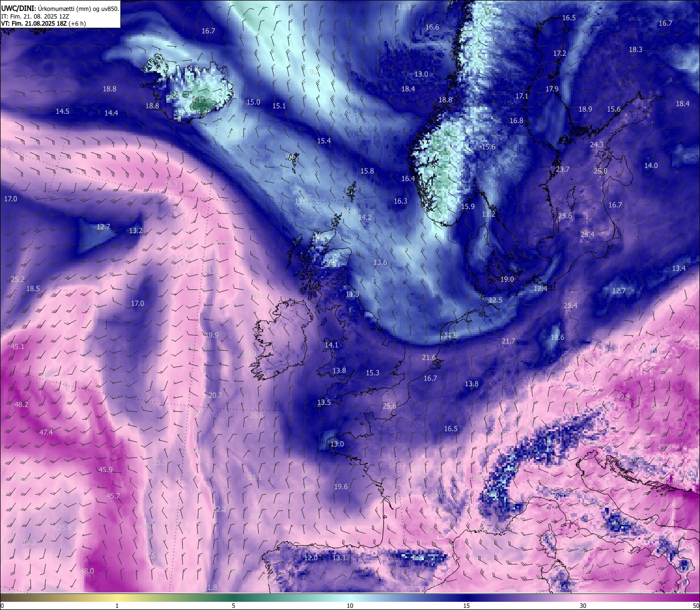
Task: Click the map value 16.4
Action: click(408, 179)
